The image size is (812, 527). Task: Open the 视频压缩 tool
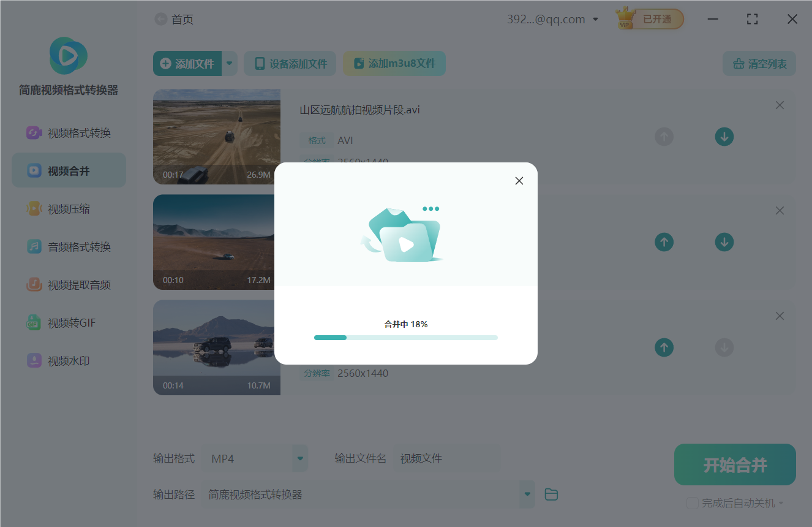tap(67, 208)
